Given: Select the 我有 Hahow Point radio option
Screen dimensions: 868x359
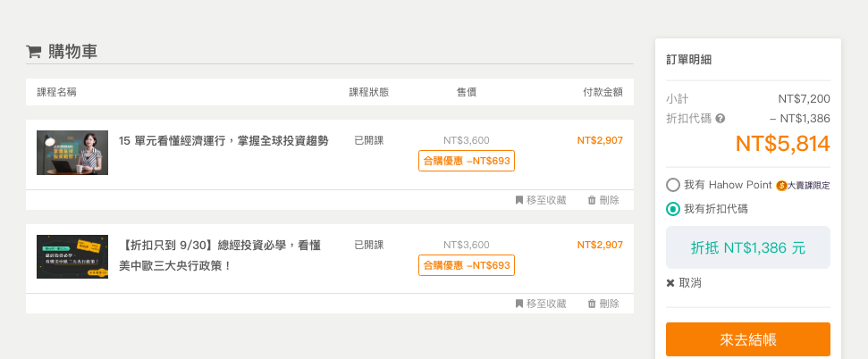Looking at the screenshot, I should pyautogui.click(x=673, y=185).
